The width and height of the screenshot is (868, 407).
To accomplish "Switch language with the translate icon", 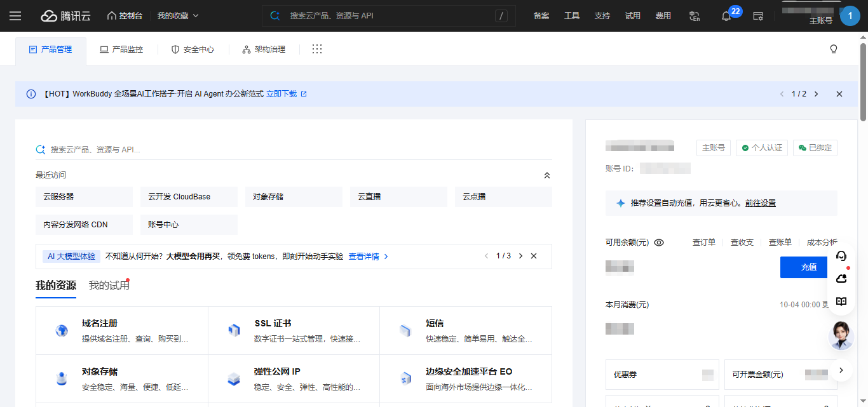I will tap(695, 16).
